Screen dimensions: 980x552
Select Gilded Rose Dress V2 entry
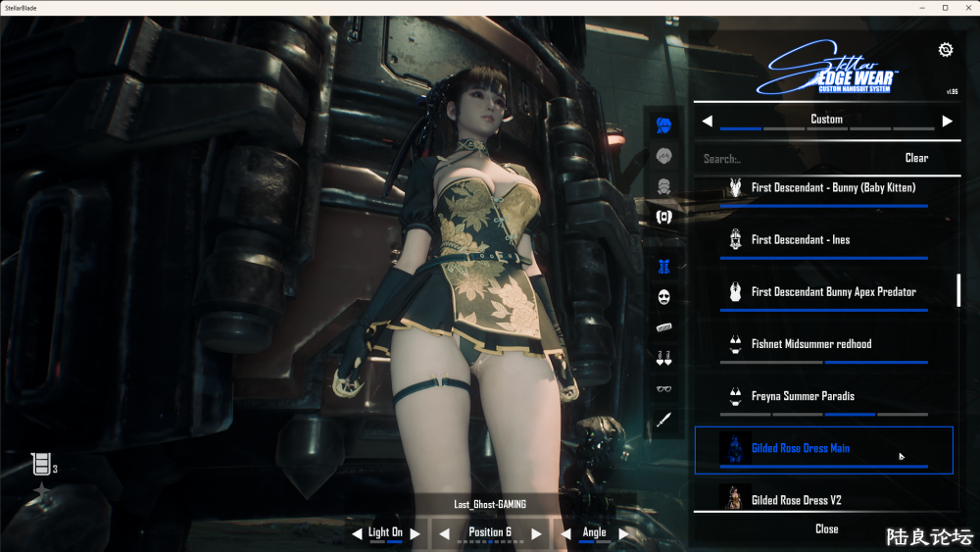click(824, 496)
